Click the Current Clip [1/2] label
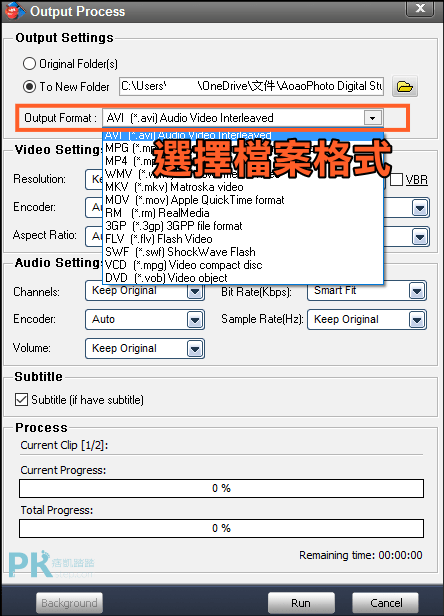Screen dimensions: 444x616 (64, 445)
